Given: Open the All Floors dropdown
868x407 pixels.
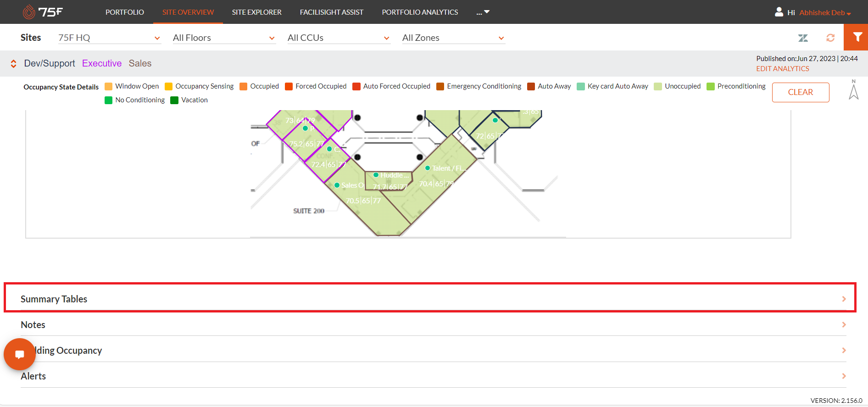Looking at the screenshot, I should (x=224, y=38).
